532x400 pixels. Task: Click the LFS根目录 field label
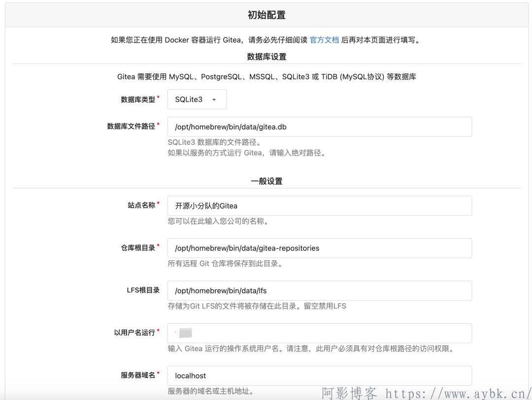click(143, 290)
